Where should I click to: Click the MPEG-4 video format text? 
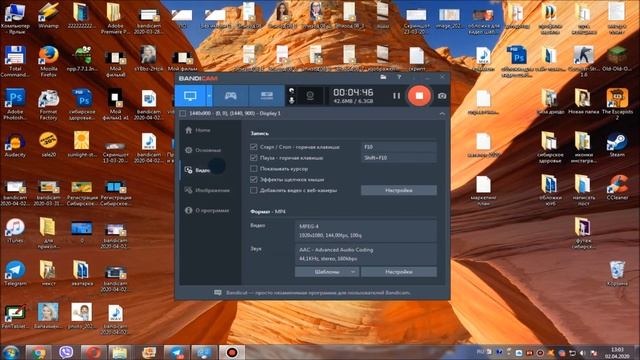coord(309,226)
